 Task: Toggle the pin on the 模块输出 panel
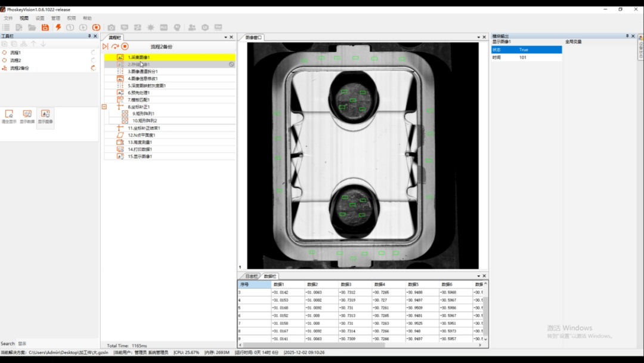627,36
